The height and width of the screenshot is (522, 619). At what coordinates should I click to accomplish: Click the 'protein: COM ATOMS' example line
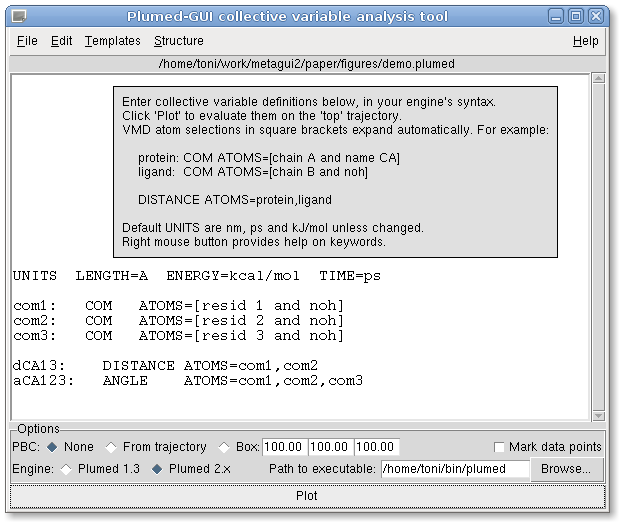pos(269,158)
